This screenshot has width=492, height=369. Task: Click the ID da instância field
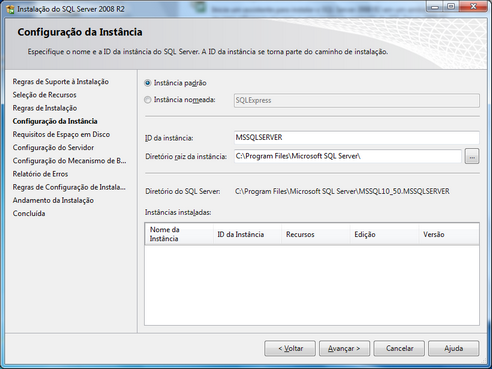tap(357, 138)
